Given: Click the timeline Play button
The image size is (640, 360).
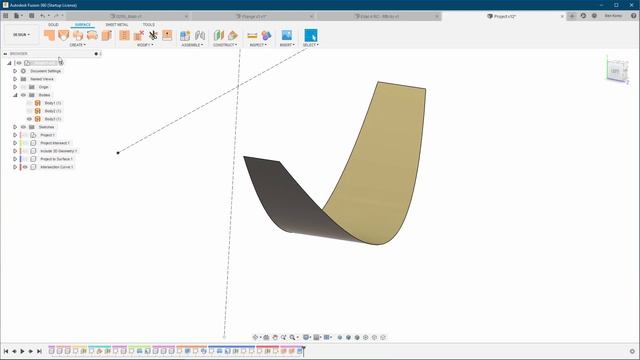Looking at the screenshot, I should point(22,351).
